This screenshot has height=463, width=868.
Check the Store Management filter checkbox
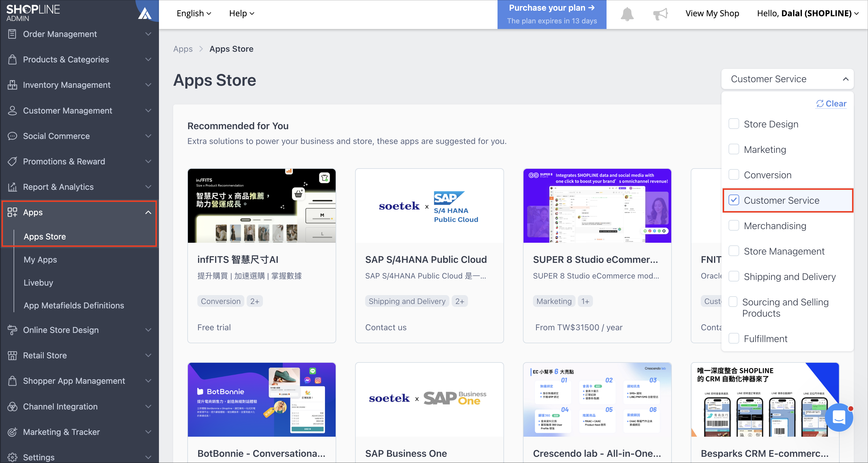[734, 251]
